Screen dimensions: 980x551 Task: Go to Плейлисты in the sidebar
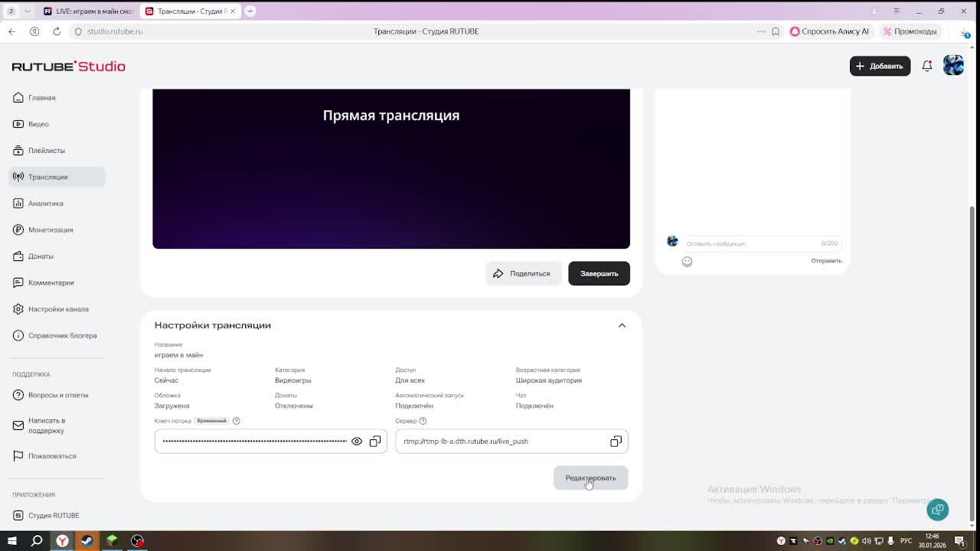pos(46,151)
